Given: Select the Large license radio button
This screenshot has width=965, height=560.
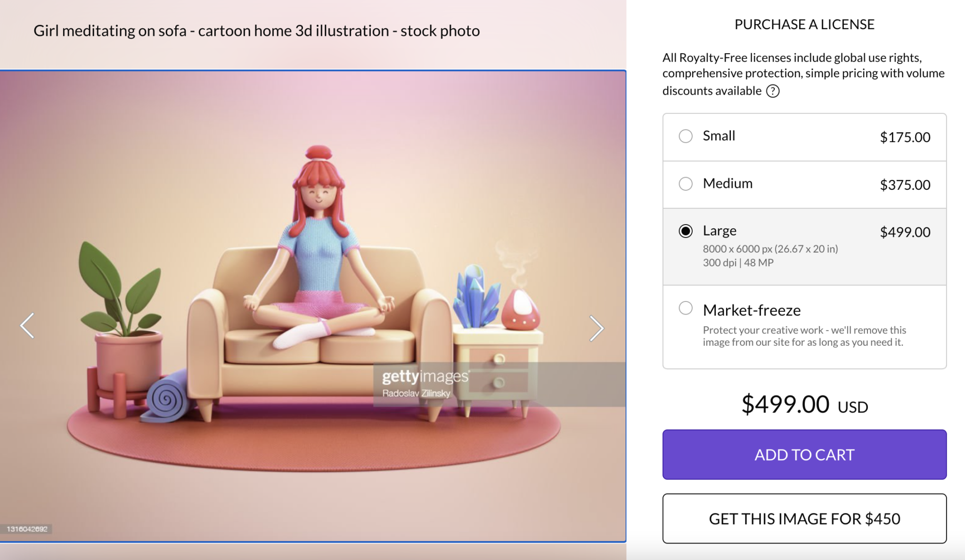Looking at the screenshot, I should [x=686, y=231].
